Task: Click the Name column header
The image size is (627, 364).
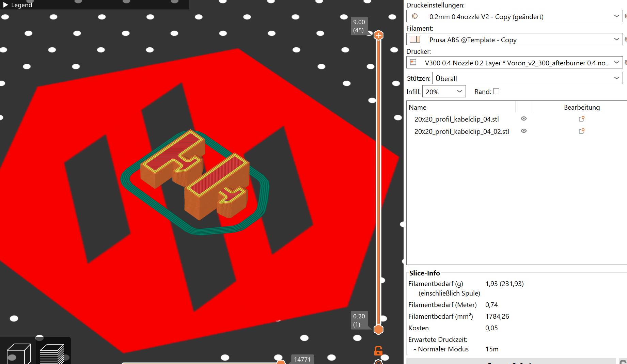Action: pyautogui.click(x=418, y=107)
